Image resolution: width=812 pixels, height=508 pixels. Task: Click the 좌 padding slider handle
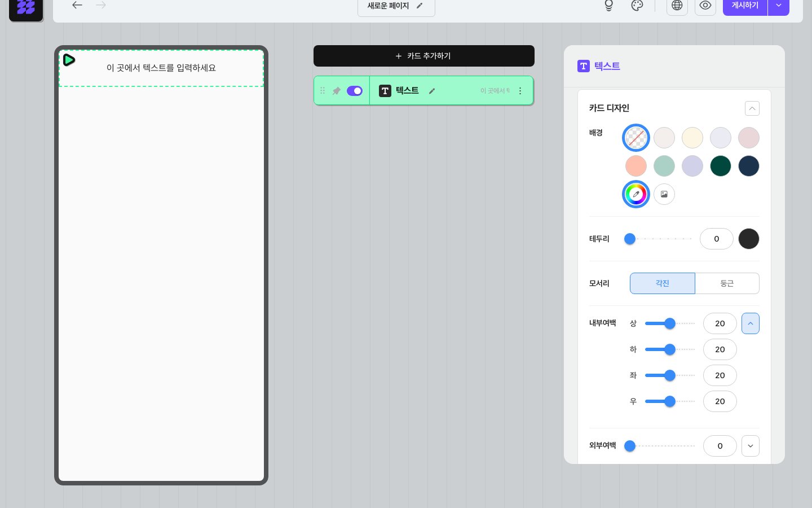pos(670,375)
